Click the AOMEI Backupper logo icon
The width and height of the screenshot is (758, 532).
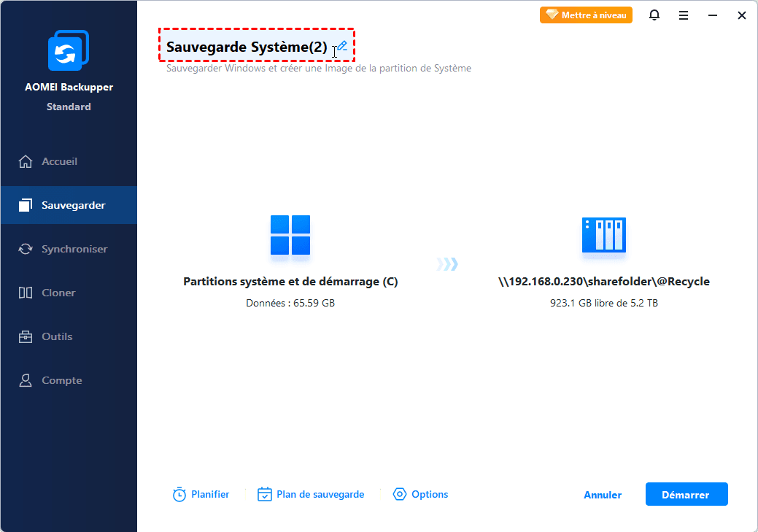[69, 50]
